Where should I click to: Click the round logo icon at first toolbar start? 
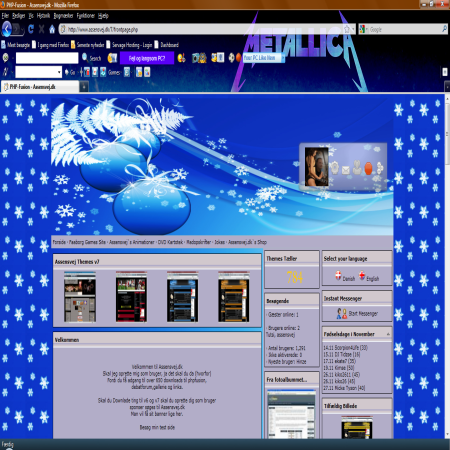tap(5, 58)
